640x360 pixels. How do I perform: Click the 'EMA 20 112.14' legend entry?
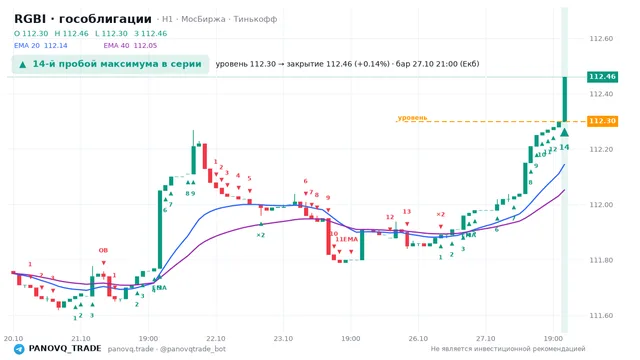tap(41, 46)
